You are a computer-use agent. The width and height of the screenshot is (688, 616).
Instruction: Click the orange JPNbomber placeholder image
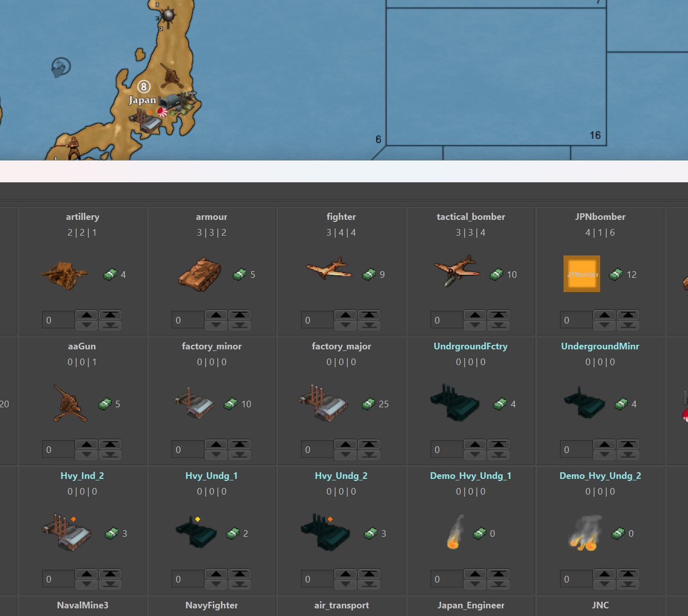(x=581, y=274)
